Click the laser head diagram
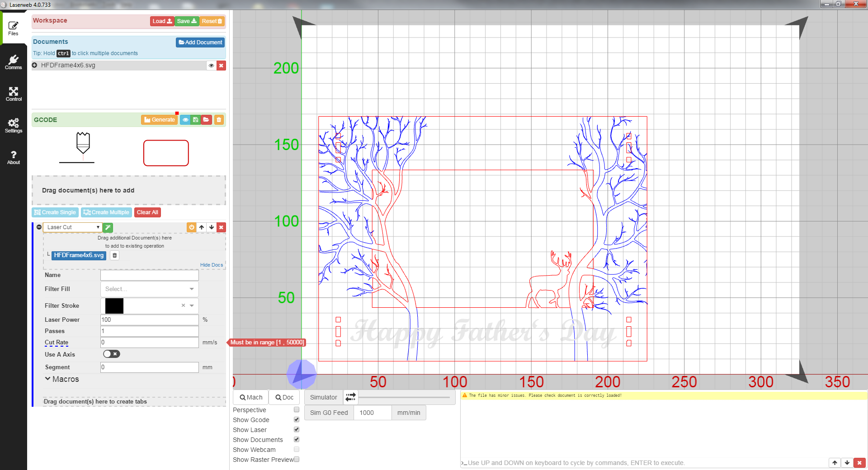This screenshot has height=470, width=868. [83, 147]
